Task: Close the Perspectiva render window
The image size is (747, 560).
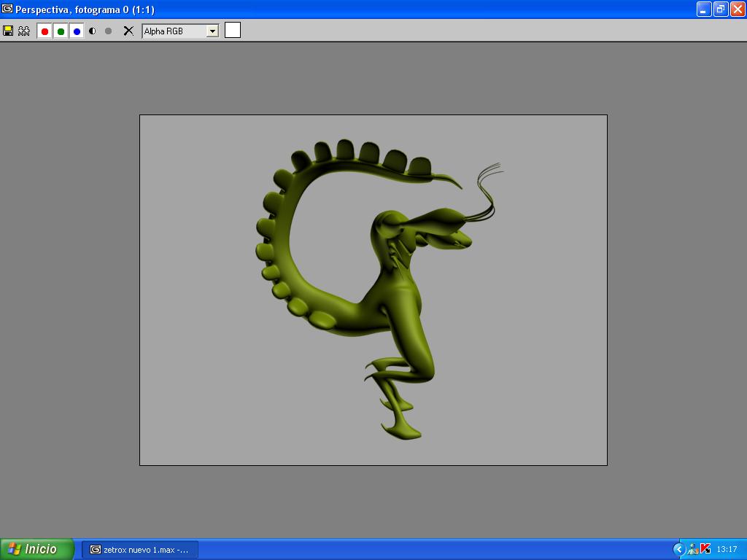Action: 738,9
